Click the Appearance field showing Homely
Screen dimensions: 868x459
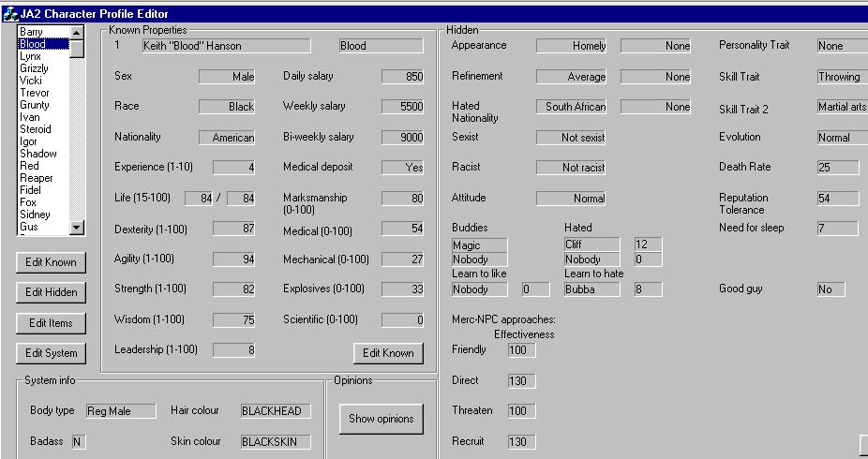[x=571, y=46]
